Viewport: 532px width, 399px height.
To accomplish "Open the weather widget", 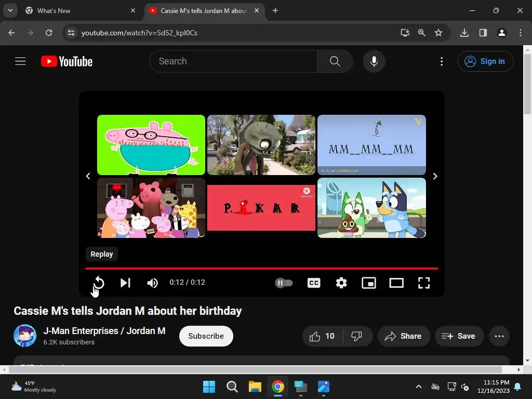I will coord(34,387).
